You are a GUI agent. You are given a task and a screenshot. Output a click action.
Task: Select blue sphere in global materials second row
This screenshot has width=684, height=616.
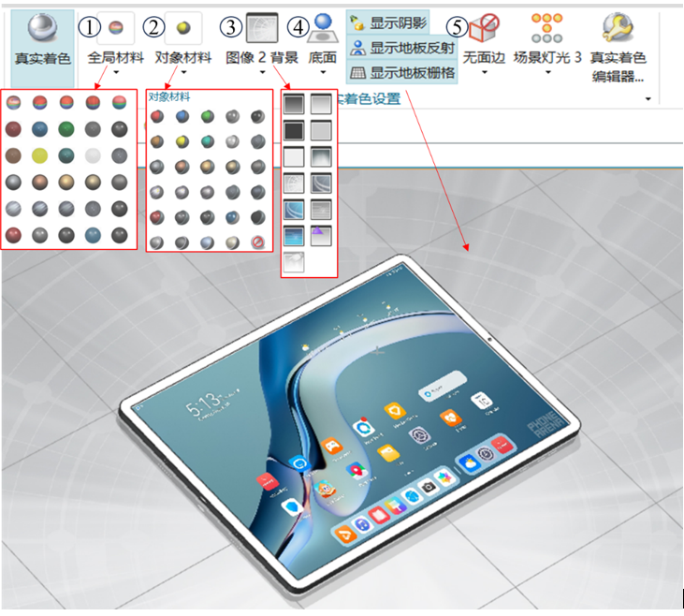click(39, 129)
